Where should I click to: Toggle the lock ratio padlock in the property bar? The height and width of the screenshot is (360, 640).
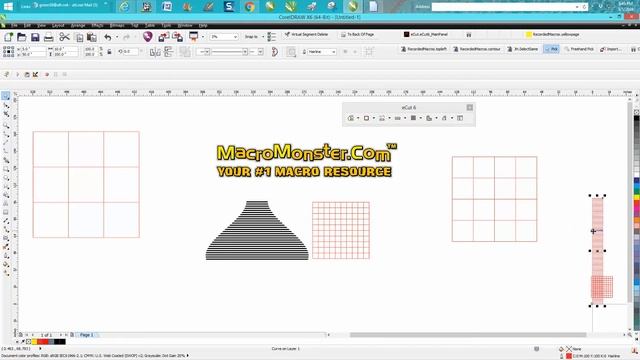pyautogui.click(x=109, y=52)
